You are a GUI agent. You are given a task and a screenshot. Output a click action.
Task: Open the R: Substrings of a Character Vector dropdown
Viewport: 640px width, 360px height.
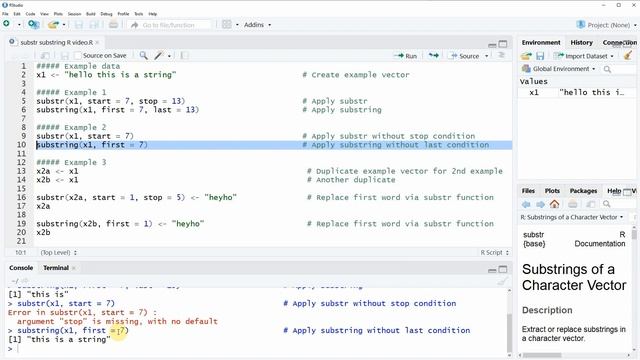571,217
